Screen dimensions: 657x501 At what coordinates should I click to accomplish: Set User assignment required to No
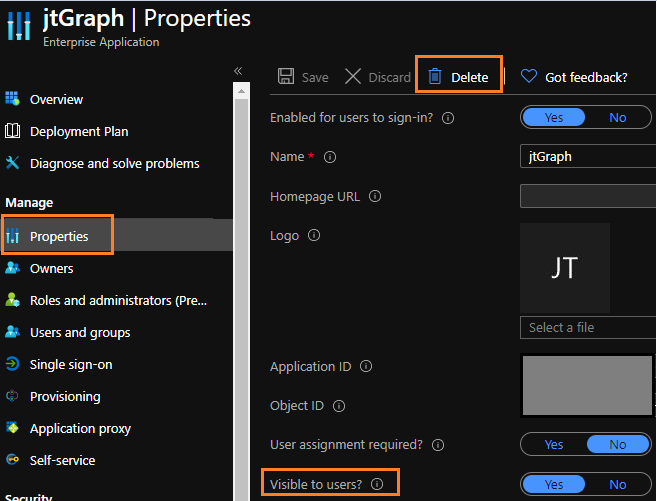(x=618, y=444)
